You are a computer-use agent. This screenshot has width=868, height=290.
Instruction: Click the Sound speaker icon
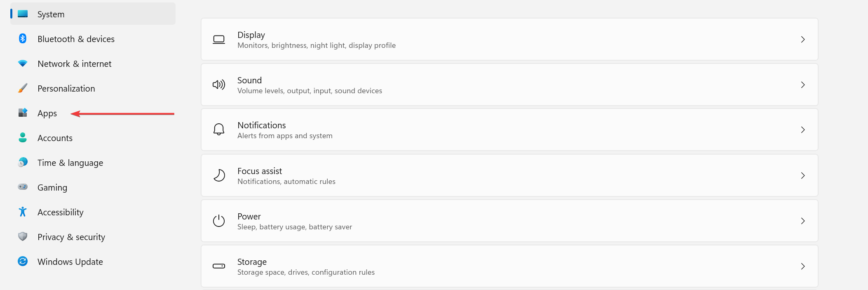[x=219, y=85]
